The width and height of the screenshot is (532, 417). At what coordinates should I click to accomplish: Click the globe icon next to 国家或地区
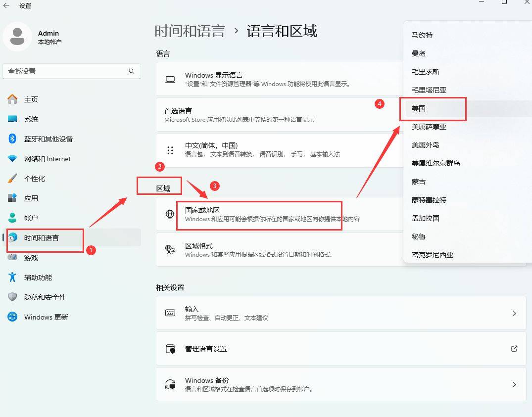170,215
